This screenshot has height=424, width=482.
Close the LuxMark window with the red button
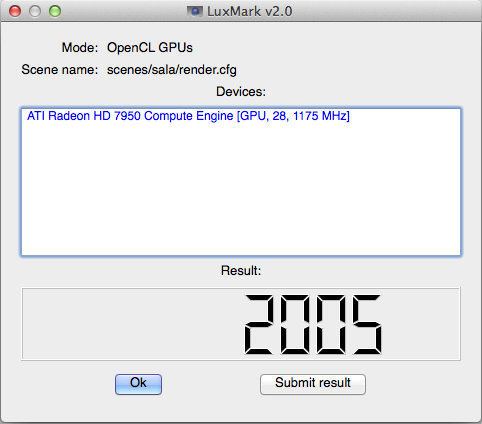15,11
